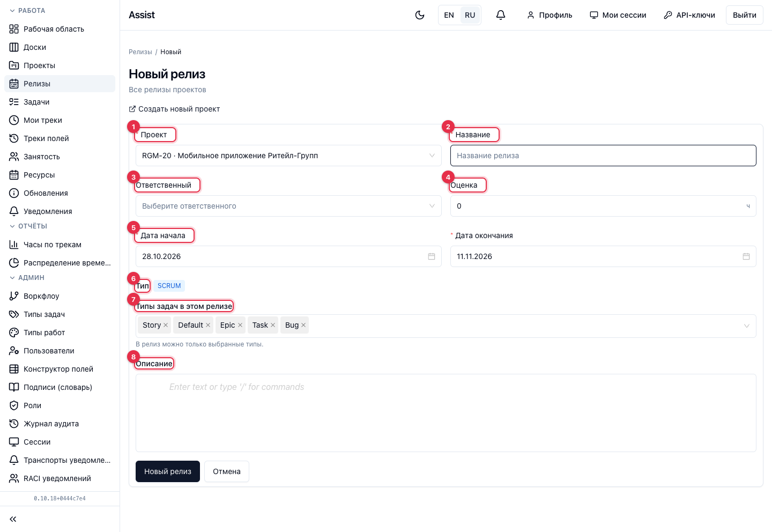Click the Роли shield icon
This screenshot has height=532, width=772.
[x=14, y=405]
